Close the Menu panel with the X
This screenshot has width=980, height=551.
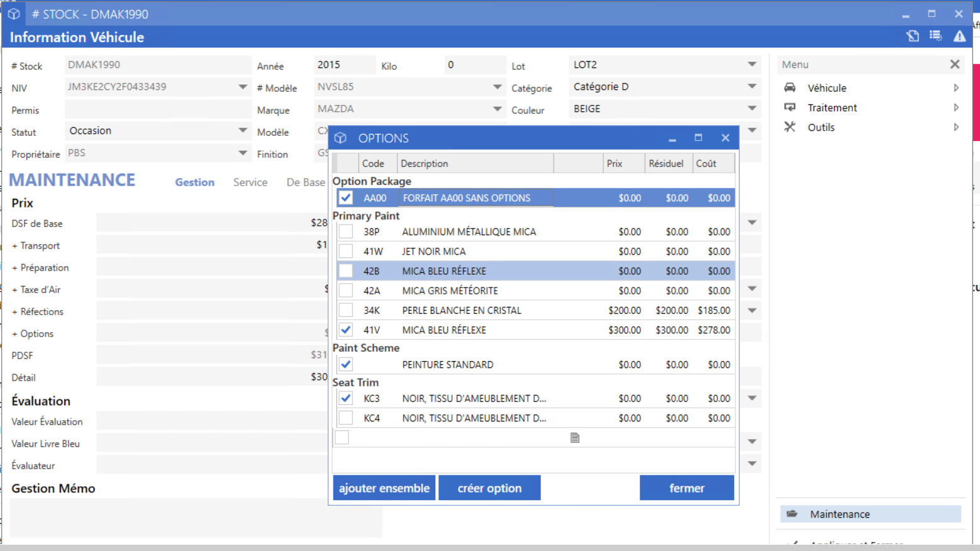pos(955,64)
